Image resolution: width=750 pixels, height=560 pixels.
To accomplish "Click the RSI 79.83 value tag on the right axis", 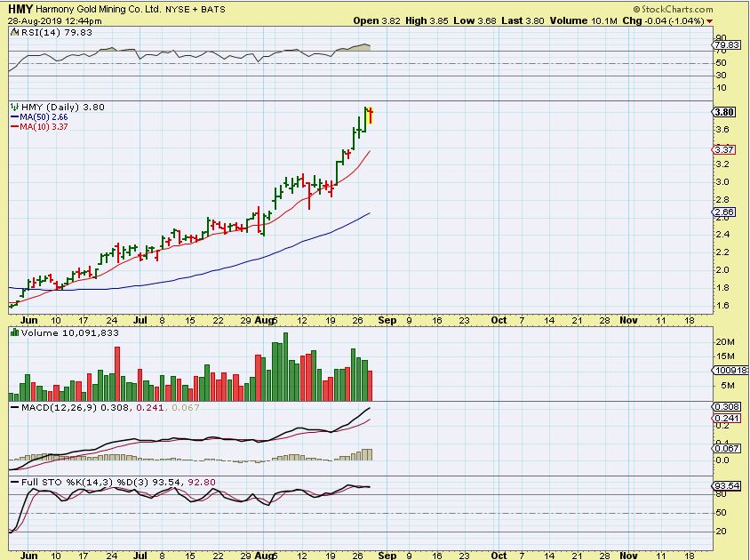I will click(727, 45).
